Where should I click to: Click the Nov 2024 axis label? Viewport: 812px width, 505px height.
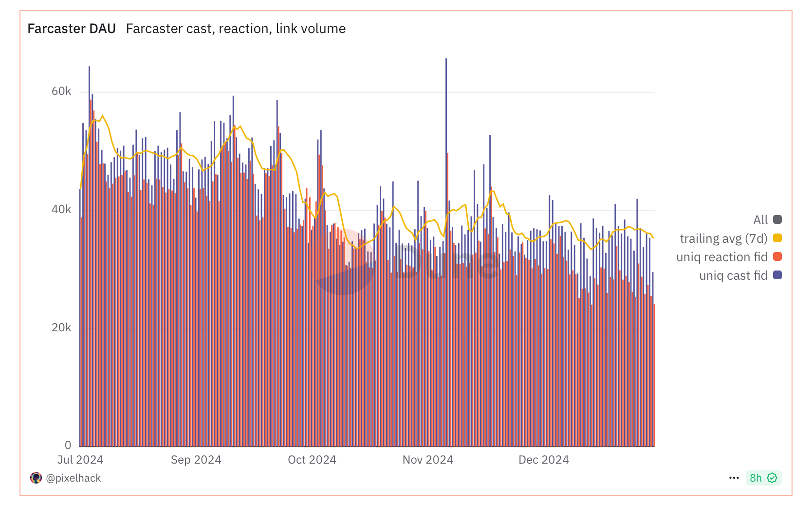(428, 460)
